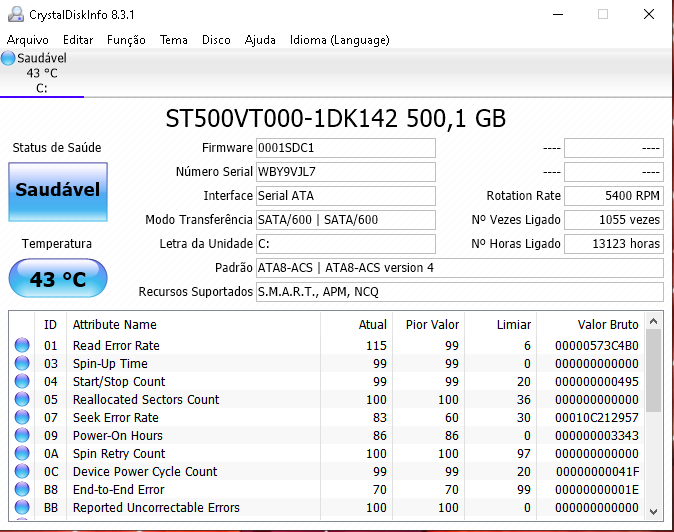The width and height of the screenshot is (674, 532).
Task: Open the Tema menu
Action: pyautogui.click(x=174, y=40)
